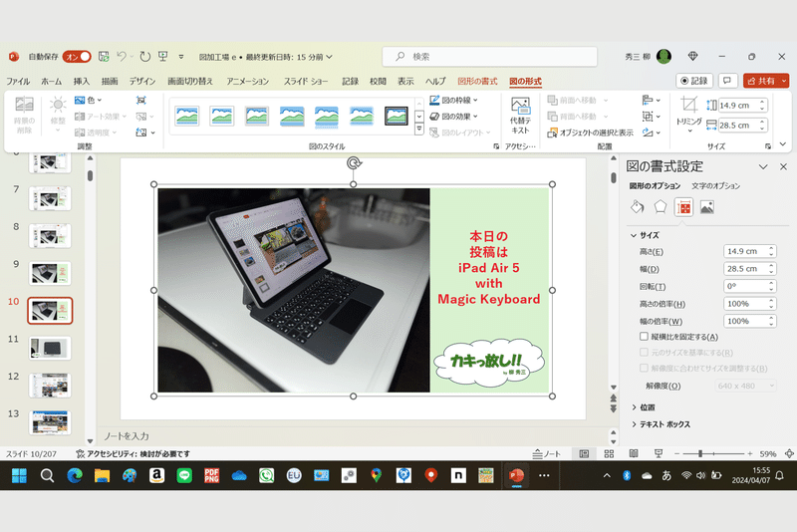Toggle the ノート notes button
Viewport: 797px width, 532px height.
point(546,453)
